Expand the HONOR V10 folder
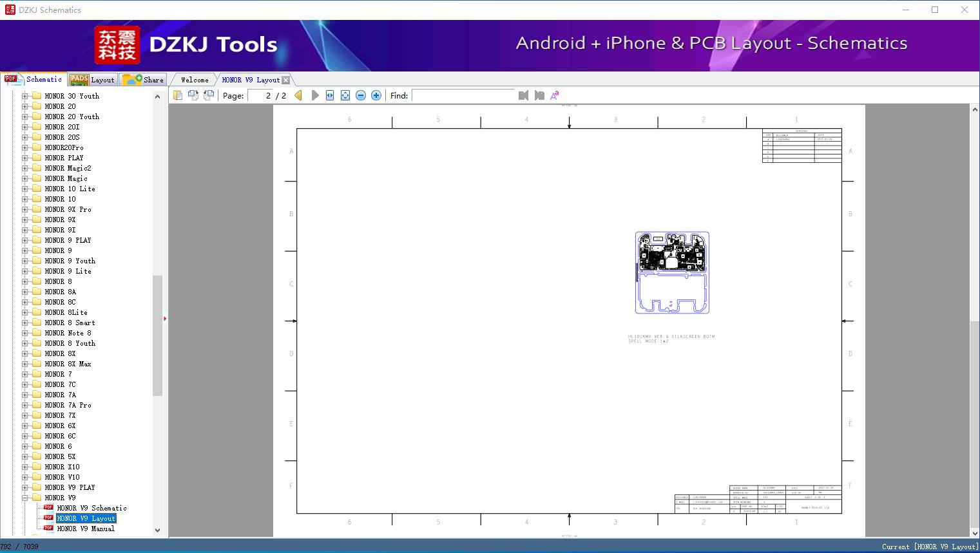 (24, 477)
